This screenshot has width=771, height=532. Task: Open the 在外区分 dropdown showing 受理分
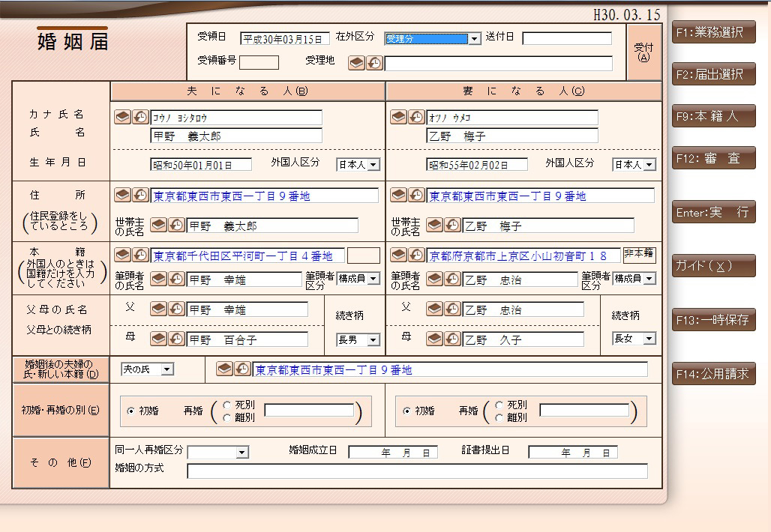(x=474, y=38)
